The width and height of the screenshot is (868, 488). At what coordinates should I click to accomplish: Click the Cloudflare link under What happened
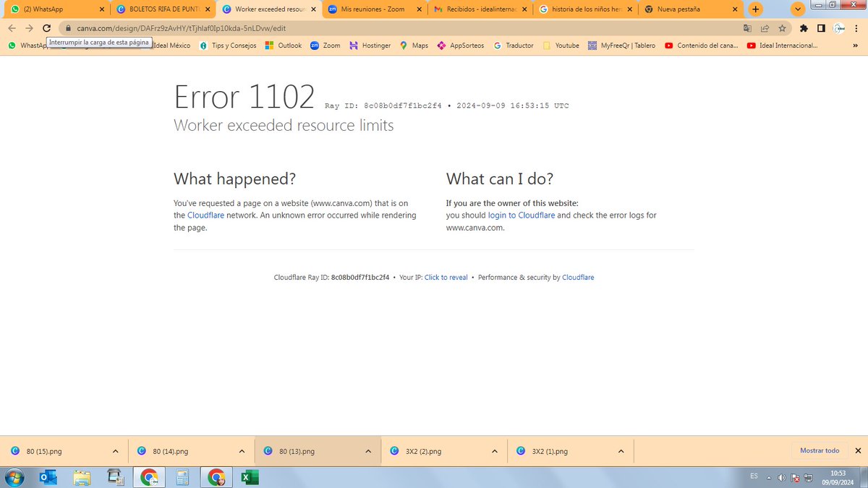(205, 215)
